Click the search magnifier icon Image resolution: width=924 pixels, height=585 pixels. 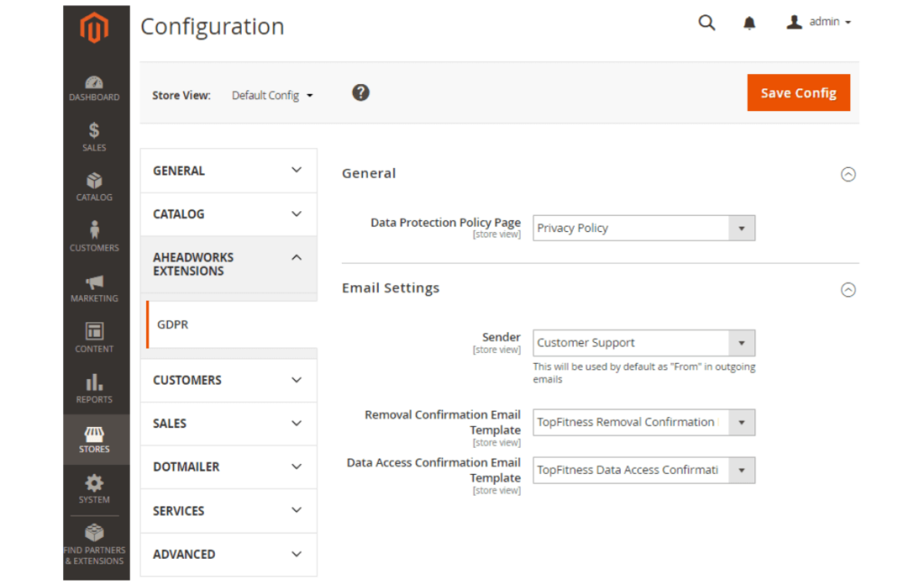[x=707, y=22]
